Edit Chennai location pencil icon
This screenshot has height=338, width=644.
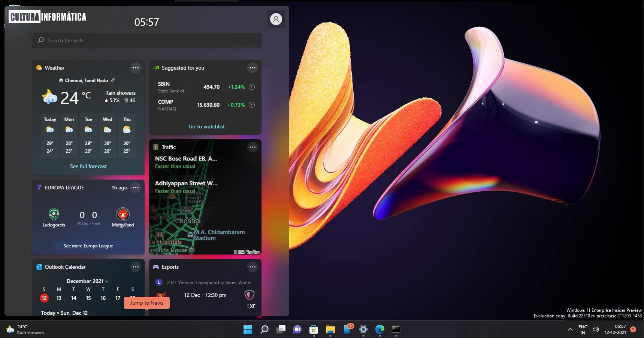pos(113,80)
